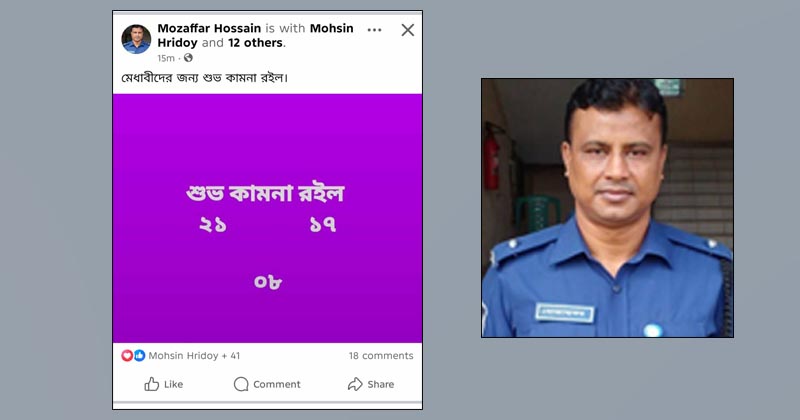Close the post with the X icon
The height and width of the screenshot is (420, 800).
click(408, 30)
